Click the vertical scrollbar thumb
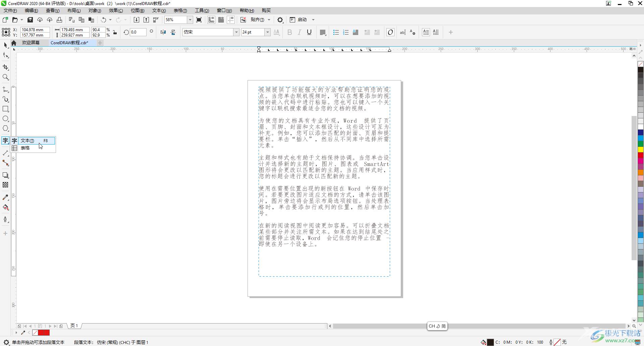 (x=634, y=188)
